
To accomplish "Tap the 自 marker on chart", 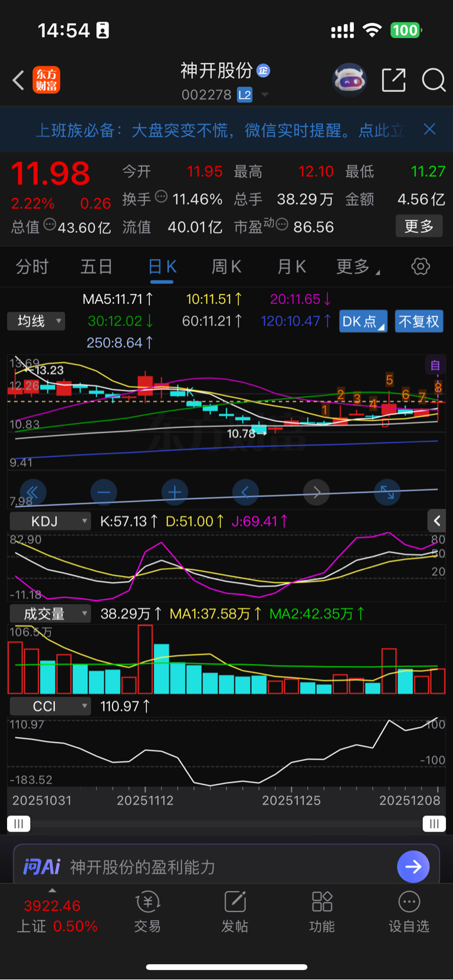I will [x=435, y=365].
